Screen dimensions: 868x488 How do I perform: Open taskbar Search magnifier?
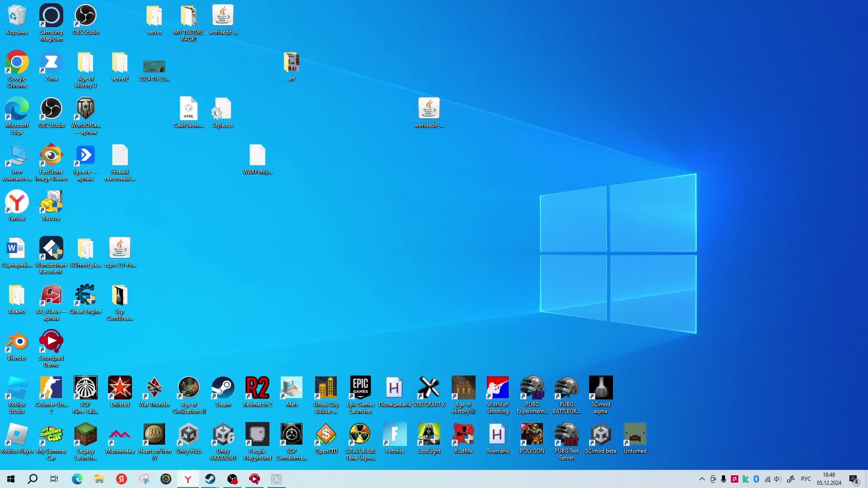point(33,479)
